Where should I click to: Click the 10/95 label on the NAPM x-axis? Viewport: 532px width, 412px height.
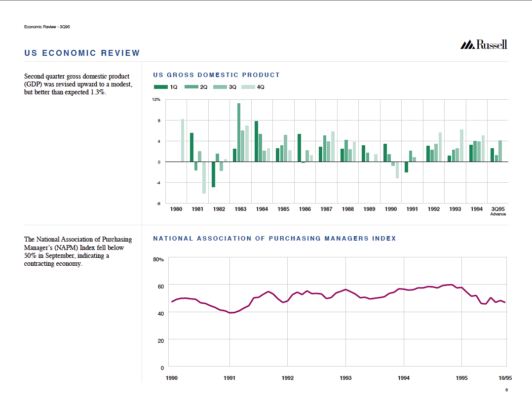coord(505,378)
